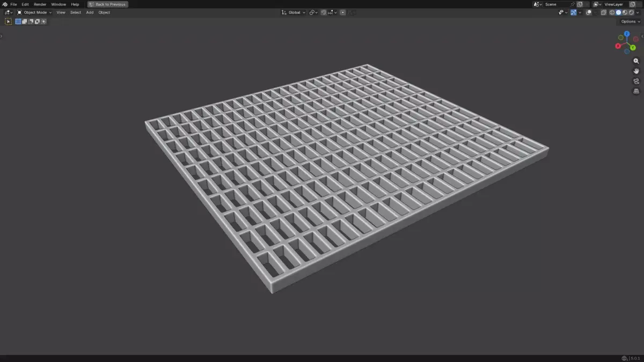Switch to Rendered shading
The height and width of the screenshot is (362, 644).
coord(631,12)
